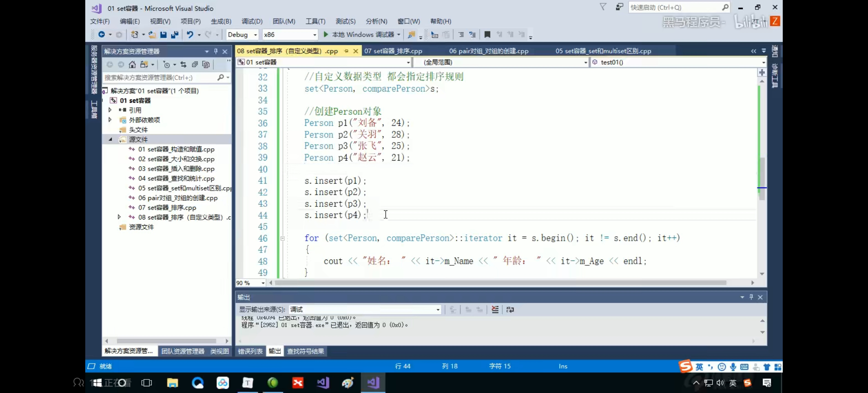Open the 显示输出来源 source dropdown
Screen dimensions: 868x393
pos(437,309)
